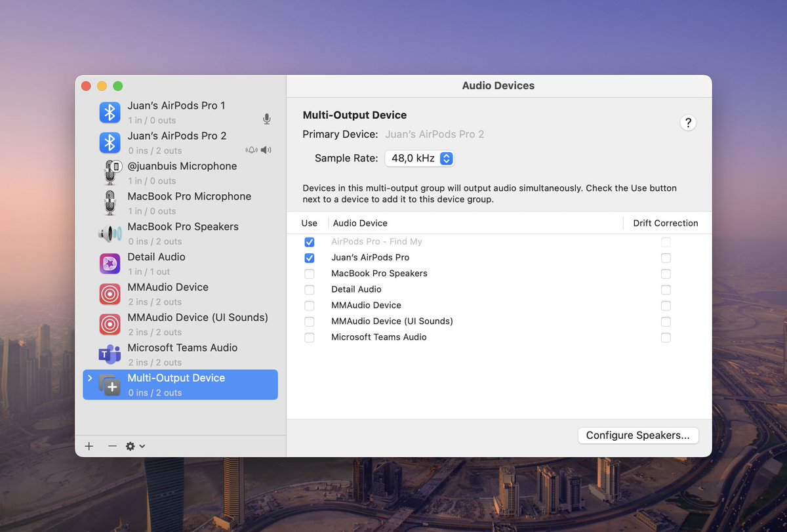The width and height of the screenshot is (787, 532).
Task: Uncheck Use for Juan's AirPods Pro
Action: [x=310, y=258]
